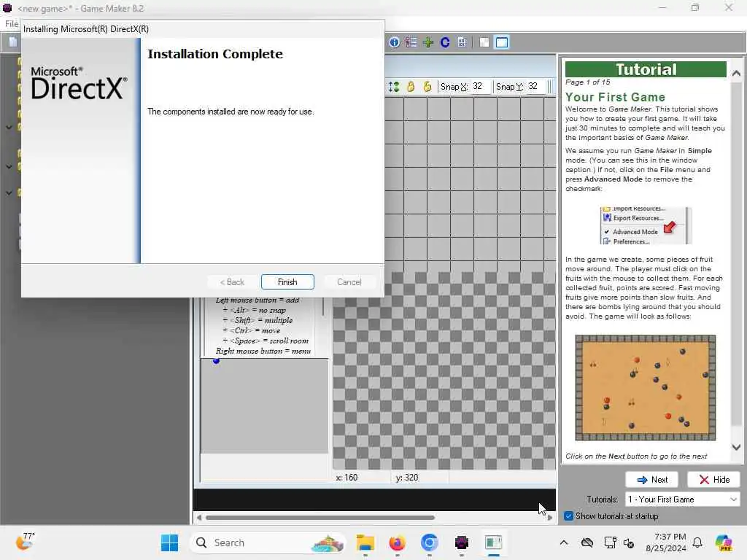Viewport: 747px width, 560px height.
Task: Show hidden system tray icons
Action: click(x=564, y=542)
